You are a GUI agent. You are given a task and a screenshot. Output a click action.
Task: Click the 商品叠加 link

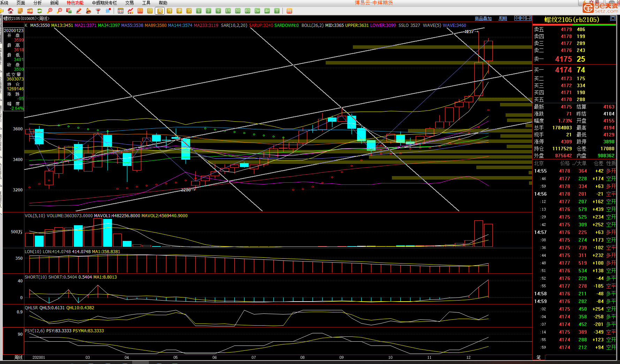pyautogui.click(x=483, y=18)
